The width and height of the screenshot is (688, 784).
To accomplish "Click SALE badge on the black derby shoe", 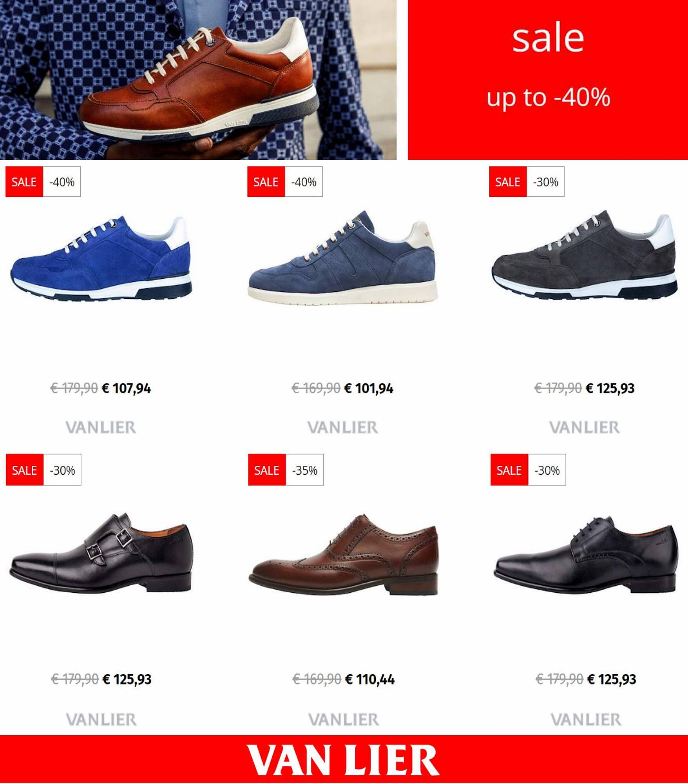I will [x=509, y=470].
